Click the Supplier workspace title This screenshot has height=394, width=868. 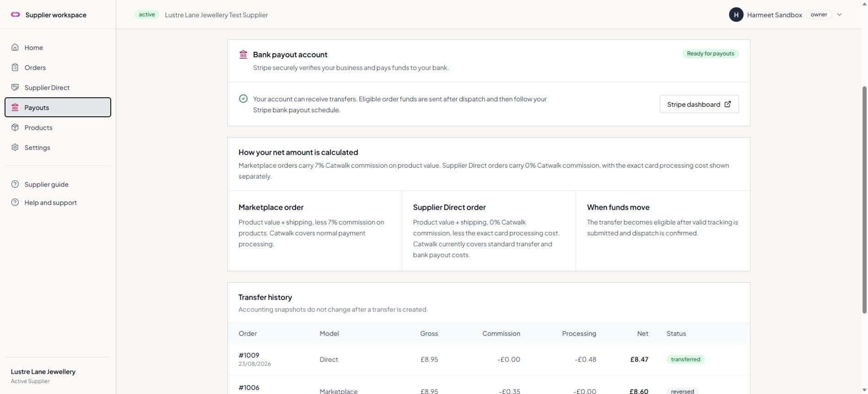[x=56, y=15]
